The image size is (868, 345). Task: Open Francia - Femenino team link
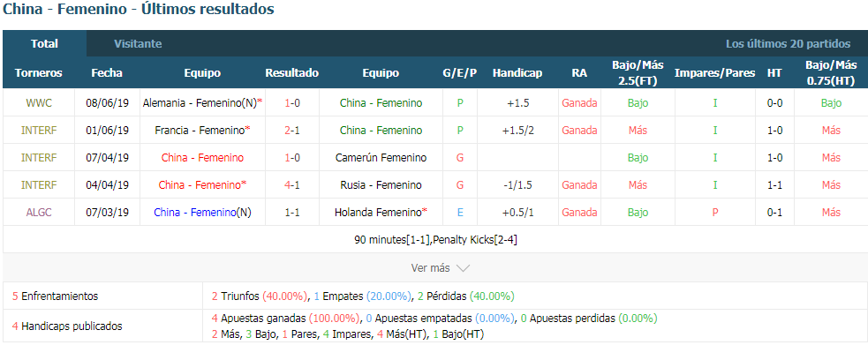pyautogui.click(x=202, y=131)
